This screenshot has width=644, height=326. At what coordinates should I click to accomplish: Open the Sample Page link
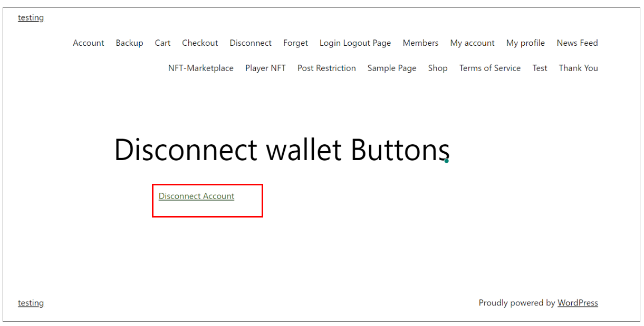[x=392, y=68]
